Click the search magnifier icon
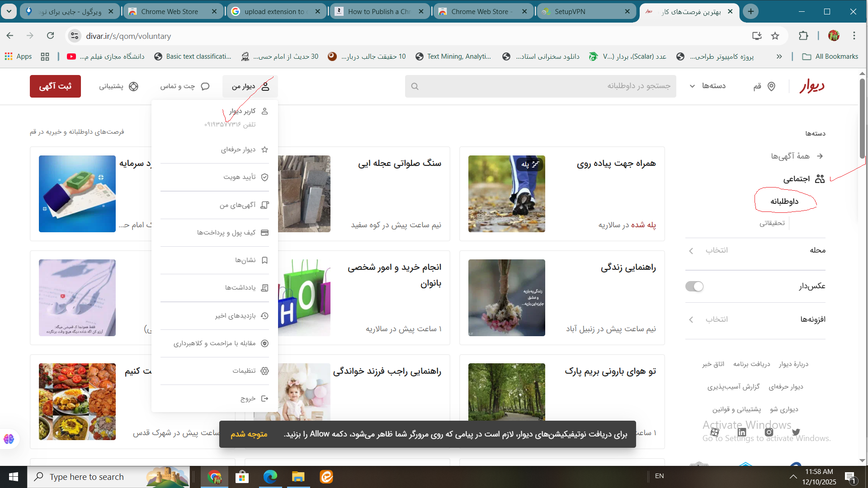Screen dimensions: 868x488 click(415, 86)
